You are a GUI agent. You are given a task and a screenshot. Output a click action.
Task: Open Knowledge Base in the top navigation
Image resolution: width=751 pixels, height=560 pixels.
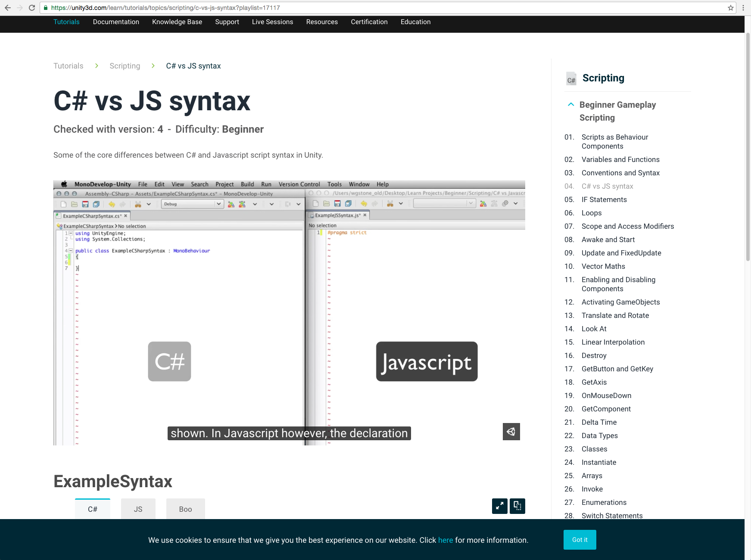pos(177,22)
